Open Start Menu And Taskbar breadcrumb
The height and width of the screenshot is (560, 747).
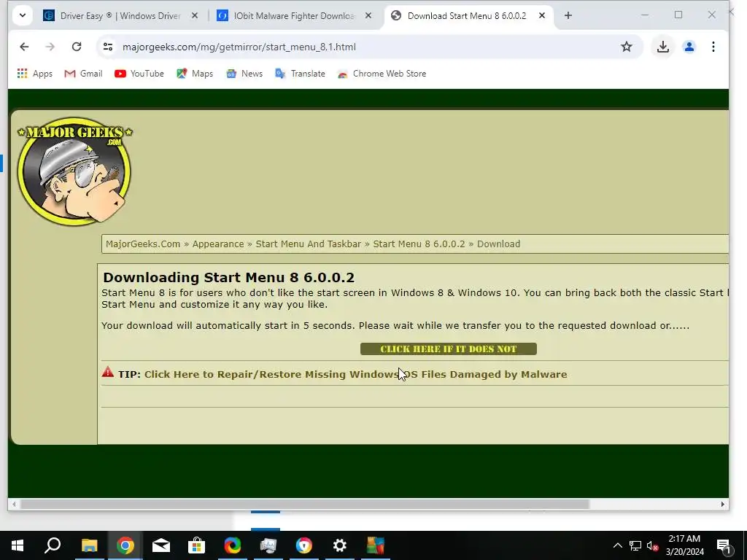(x=309, y=244)
